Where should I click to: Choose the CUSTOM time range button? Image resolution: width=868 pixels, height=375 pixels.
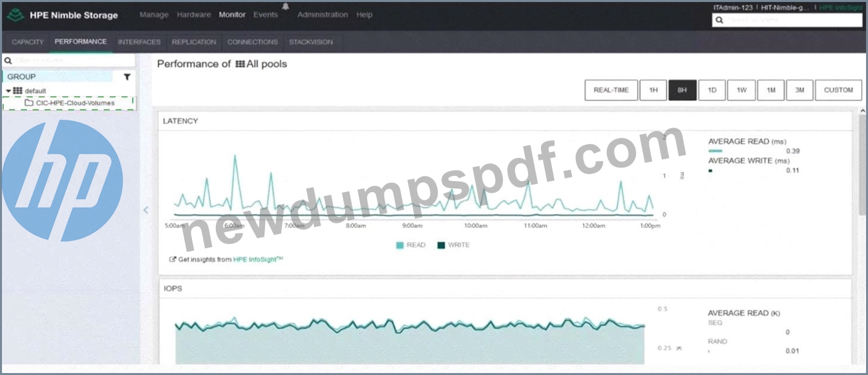click(839, 90)
